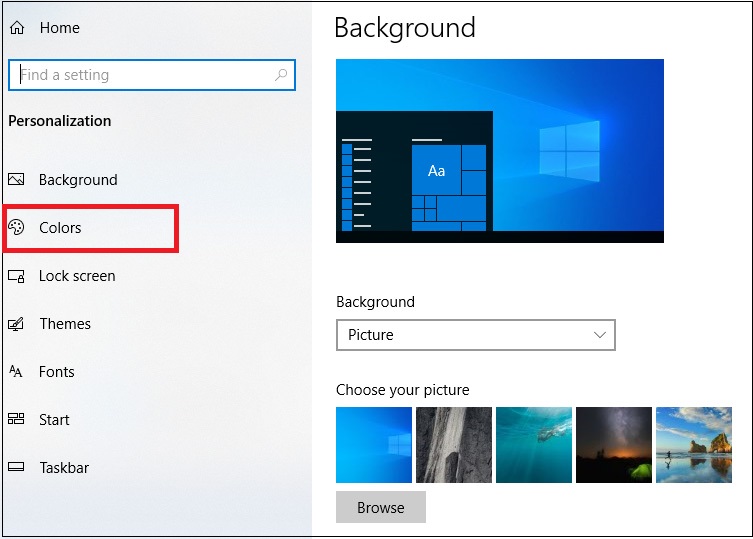
Task: Choose the beach rock arch picture thumbnail
Action: 694,445
